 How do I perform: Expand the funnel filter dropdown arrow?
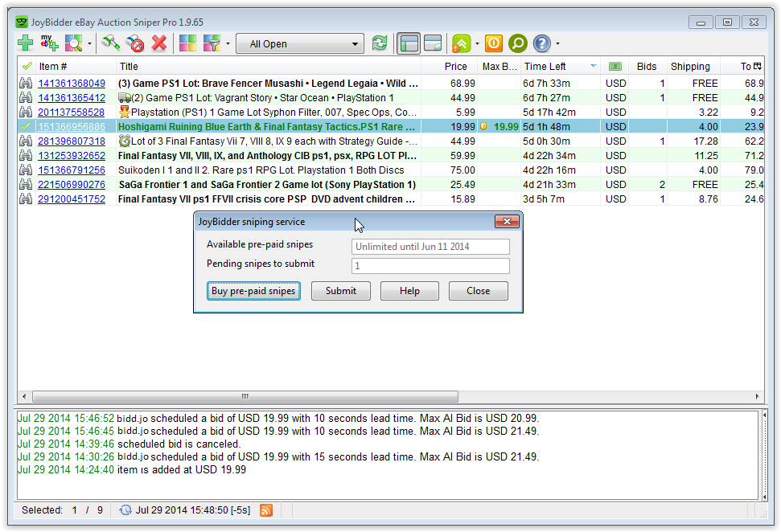pos(228,44)
